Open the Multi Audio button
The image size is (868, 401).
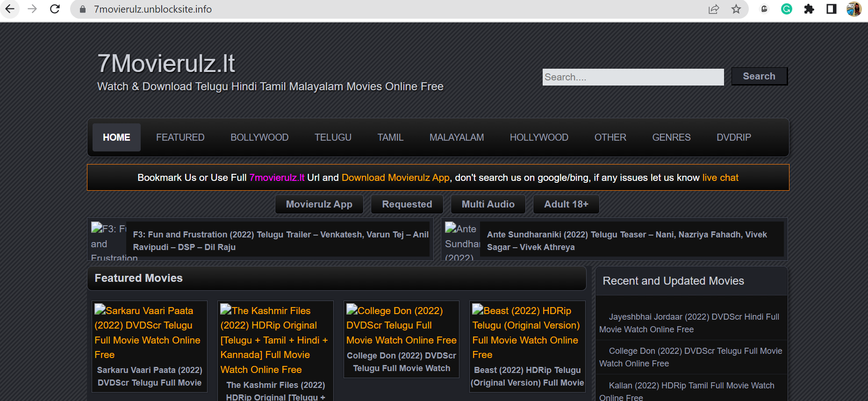click(488, 204)
